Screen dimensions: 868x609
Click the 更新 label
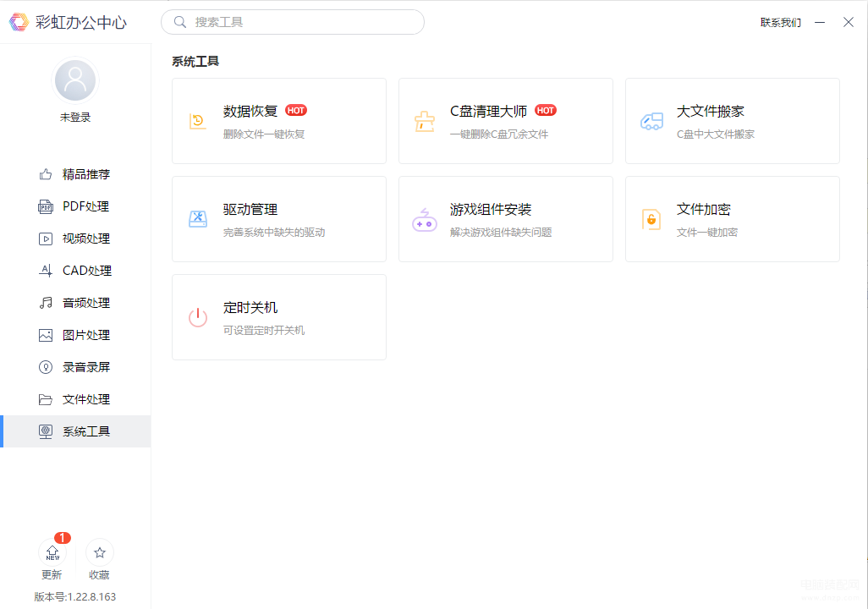(x=52, y=574)
